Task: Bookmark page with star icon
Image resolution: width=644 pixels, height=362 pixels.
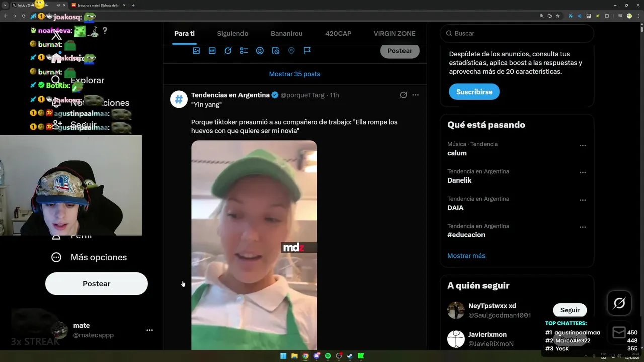Action: 558,16
